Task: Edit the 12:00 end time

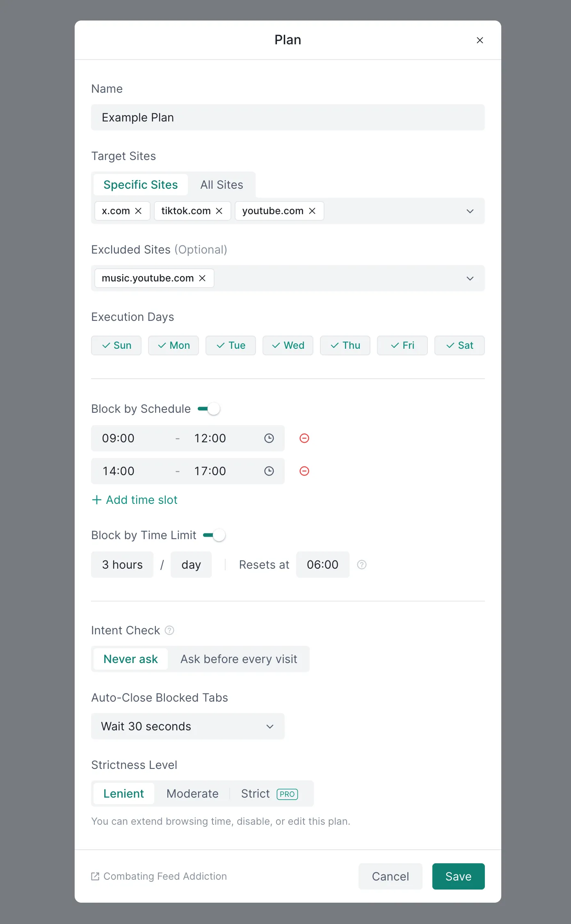Action: click(x=210, y=438)
